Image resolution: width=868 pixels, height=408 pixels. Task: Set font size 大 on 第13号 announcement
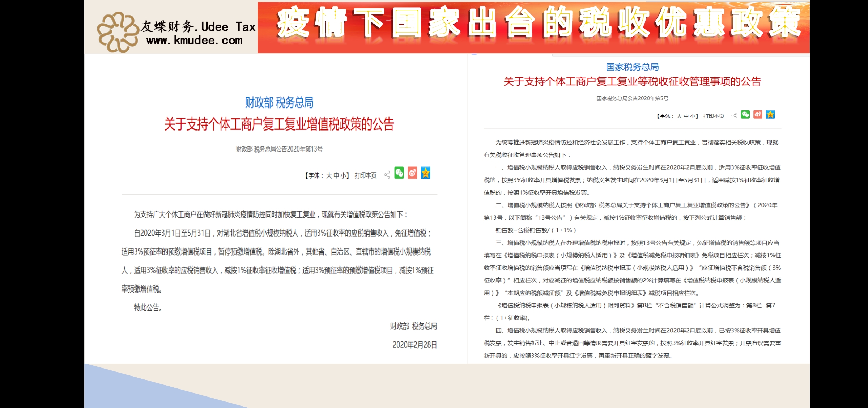tap(329, 175)
